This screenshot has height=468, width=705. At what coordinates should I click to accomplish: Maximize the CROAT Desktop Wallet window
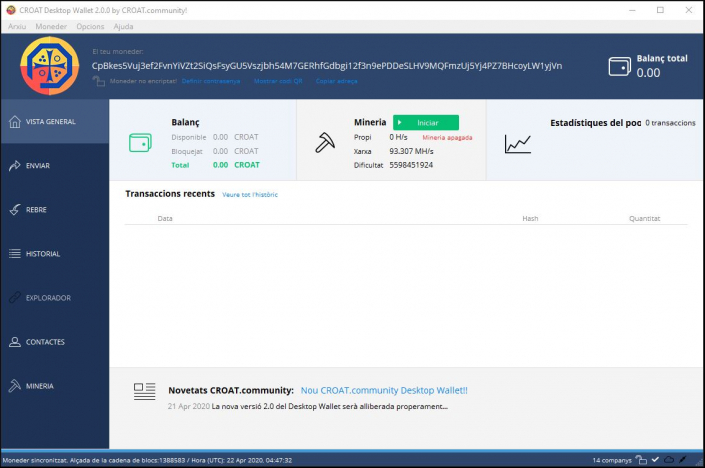(x=660, y=10)
